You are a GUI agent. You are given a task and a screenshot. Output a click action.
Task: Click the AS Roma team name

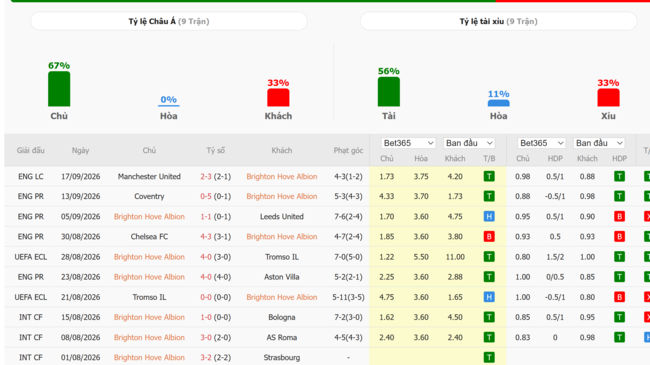[x=282, y=337]
